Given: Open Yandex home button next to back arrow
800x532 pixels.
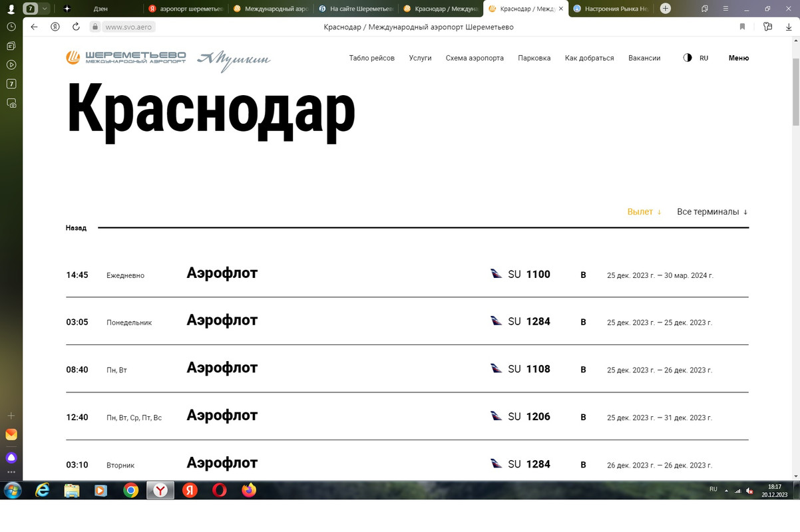Looking at the screenshot, I should click(55, 27).
